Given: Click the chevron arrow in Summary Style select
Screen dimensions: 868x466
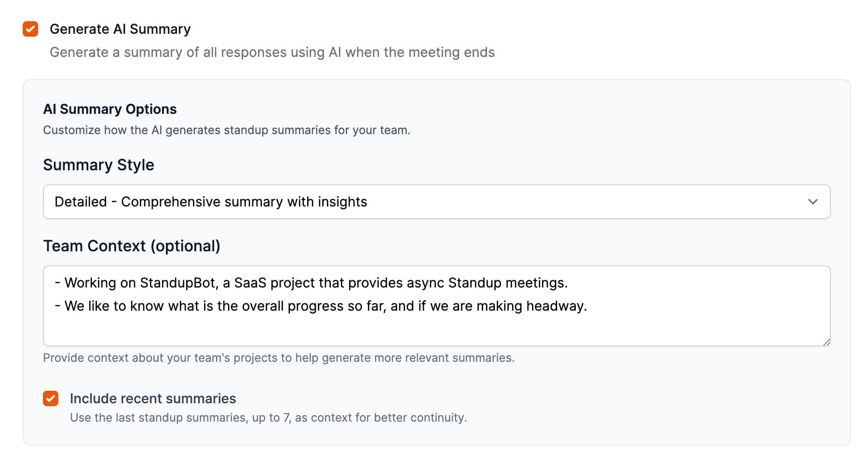Looking at the screenshot, I should [x=813, y=202].
